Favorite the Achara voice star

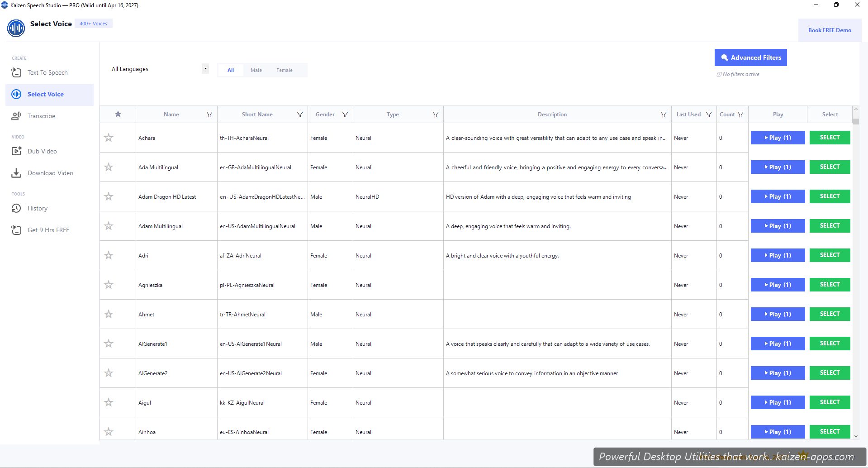point(109,138)
